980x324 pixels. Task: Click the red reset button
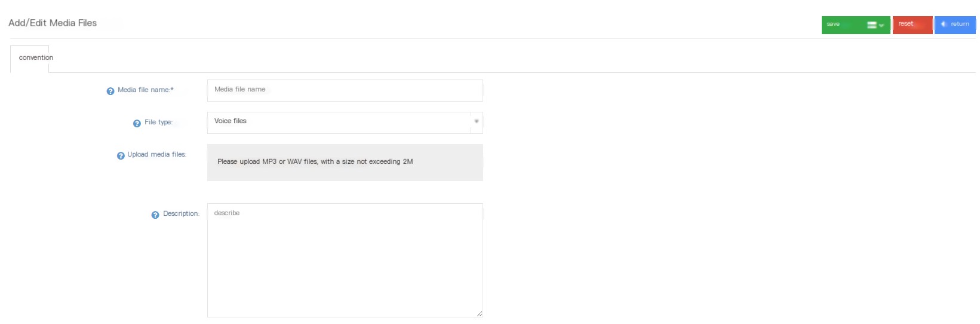pyautogui.click(x=913, y=25)
